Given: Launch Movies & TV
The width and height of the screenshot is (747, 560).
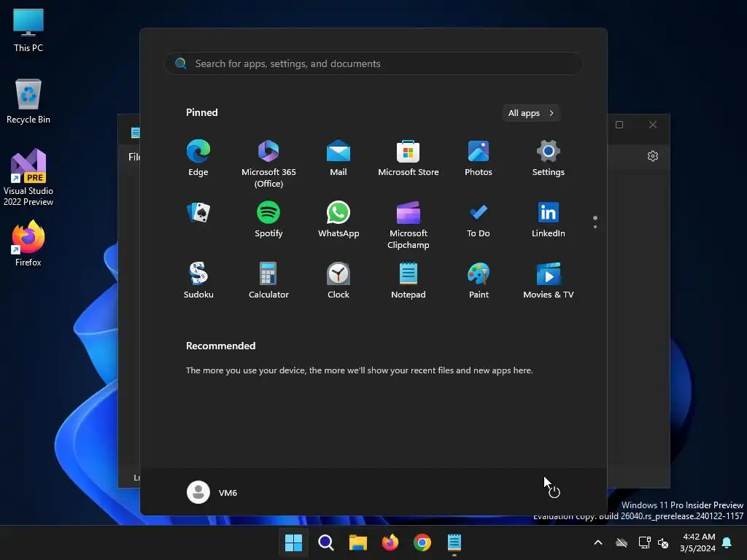Looking at the screenshot, I should click(x=549, y=281).
